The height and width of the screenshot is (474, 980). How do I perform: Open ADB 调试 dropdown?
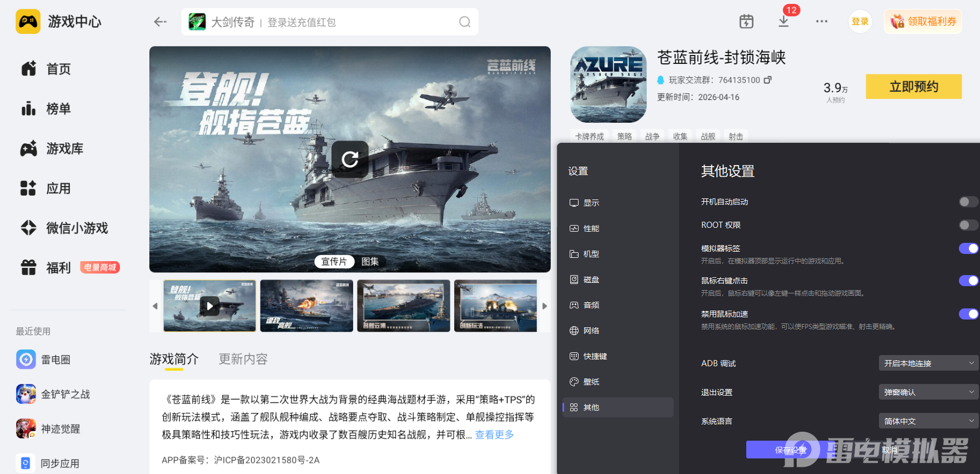[928, 363]
